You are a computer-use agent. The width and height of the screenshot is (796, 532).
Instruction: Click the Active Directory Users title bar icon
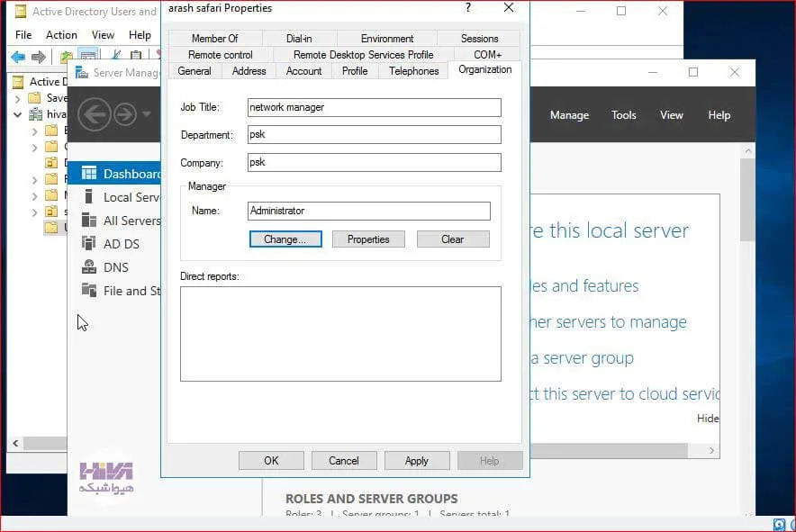tap(21, 11)
